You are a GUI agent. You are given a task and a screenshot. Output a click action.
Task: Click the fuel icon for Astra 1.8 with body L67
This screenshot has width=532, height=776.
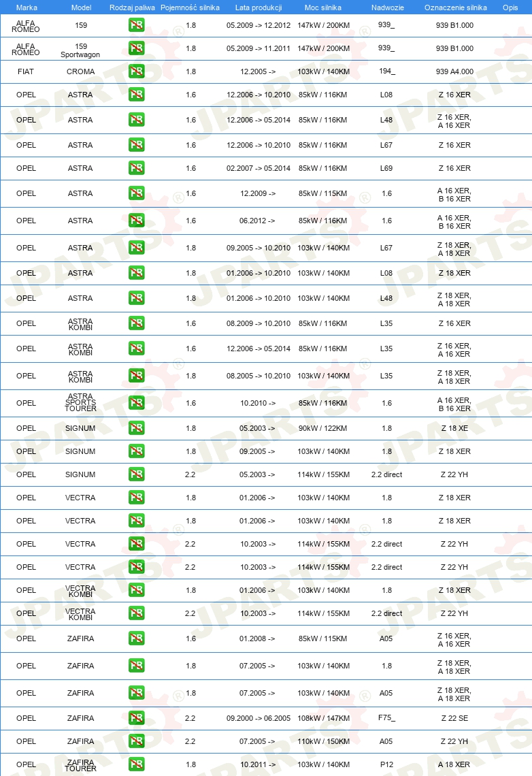point(137,248)
